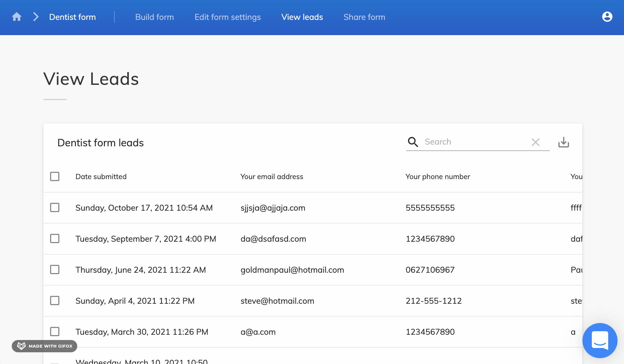The height and width of the screenshot is (364, 624).
Task: Toggle the select-all header checkbox
Action: (55, 176)
